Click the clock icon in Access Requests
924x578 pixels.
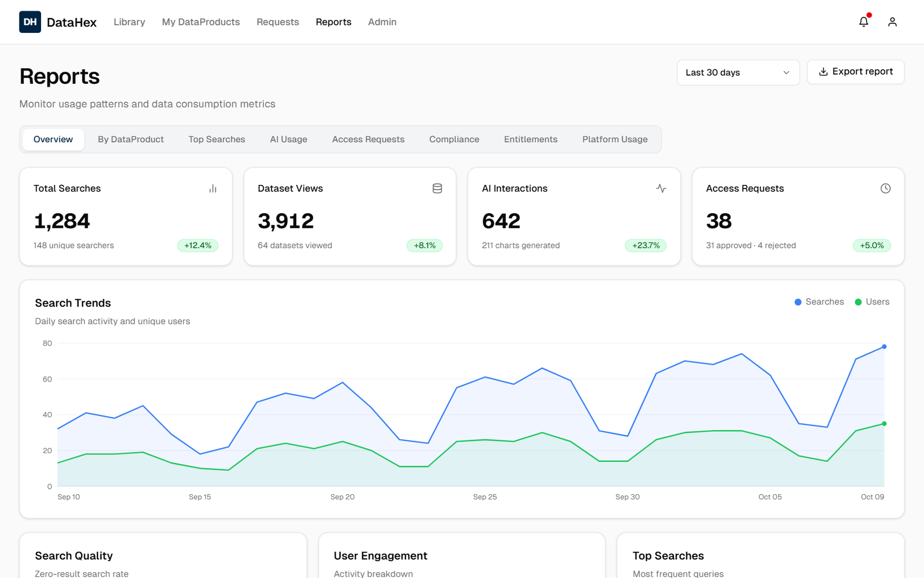pos(885,188)
